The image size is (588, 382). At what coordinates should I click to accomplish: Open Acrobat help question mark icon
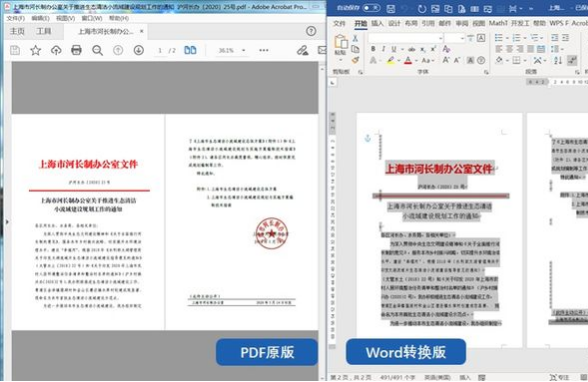pos(311,31)
